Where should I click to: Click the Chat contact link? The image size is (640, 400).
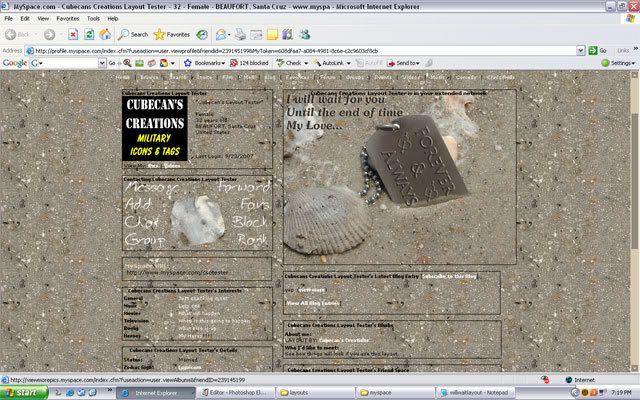click(x=142, y=222)
